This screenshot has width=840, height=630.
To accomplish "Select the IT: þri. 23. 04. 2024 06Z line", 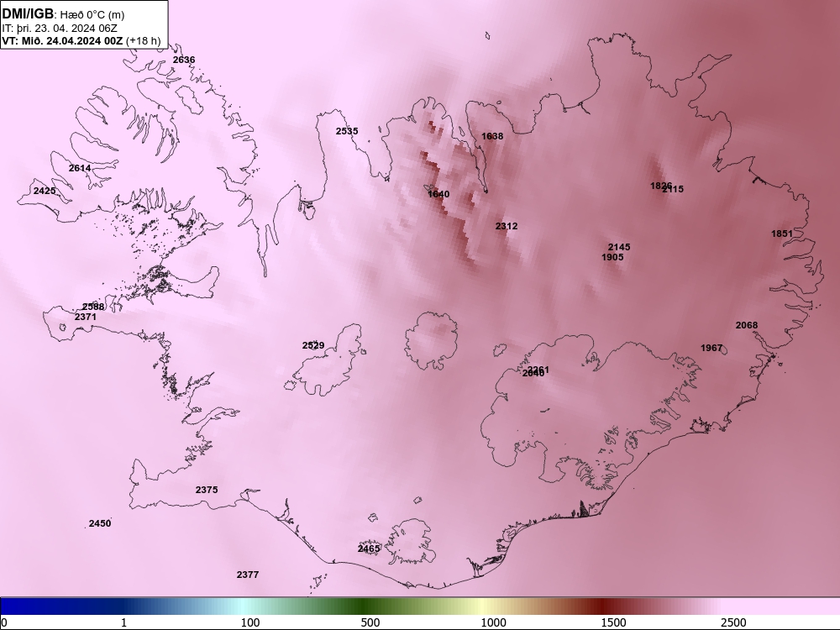I will point(60,29).
